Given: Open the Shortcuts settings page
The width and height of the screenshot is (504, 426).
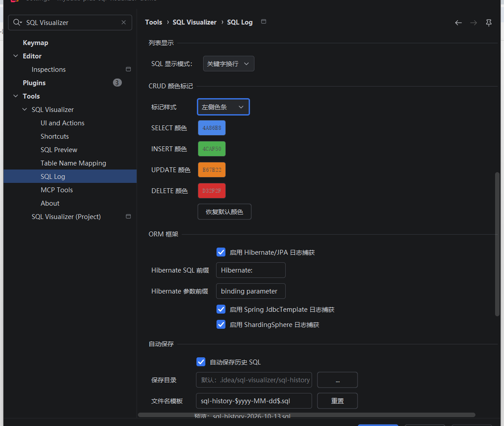Looking at the screenshot, I should [x=55, y=136].
